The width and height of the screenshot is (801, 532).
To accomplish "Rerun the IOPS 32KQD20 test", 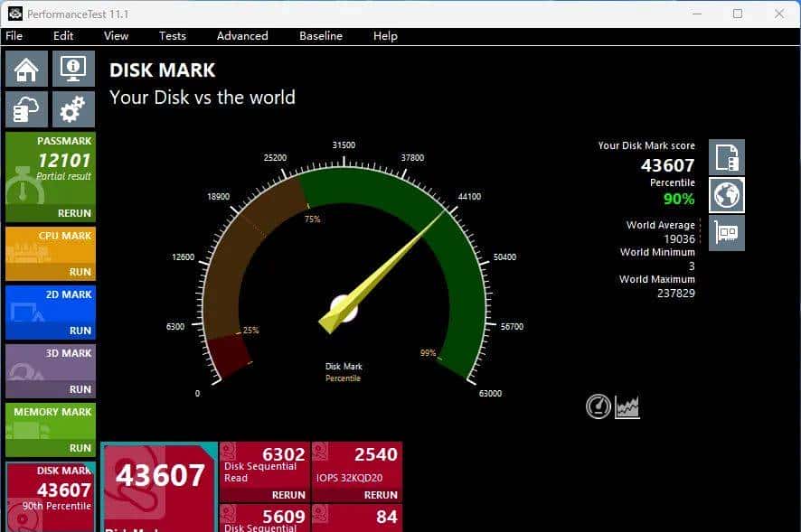I will (381, 495).
